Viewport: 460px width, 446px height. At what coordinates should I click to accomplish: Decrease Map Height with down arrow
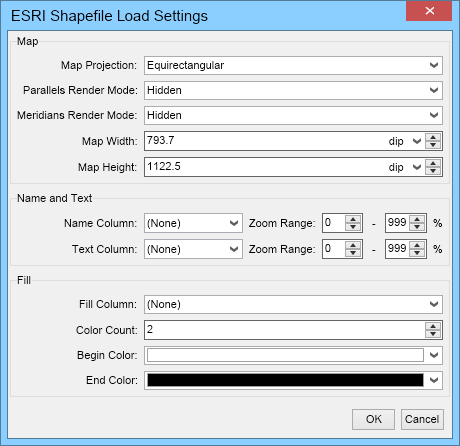(x=433, y=171)
